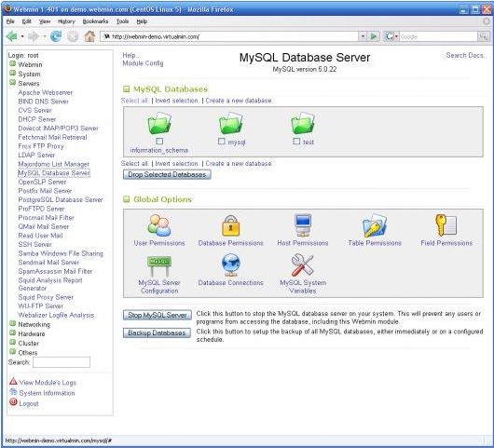The height and width of the screenshot is (448, 494).
Task: Click the top Create a new database link
Action: [239, 101]
